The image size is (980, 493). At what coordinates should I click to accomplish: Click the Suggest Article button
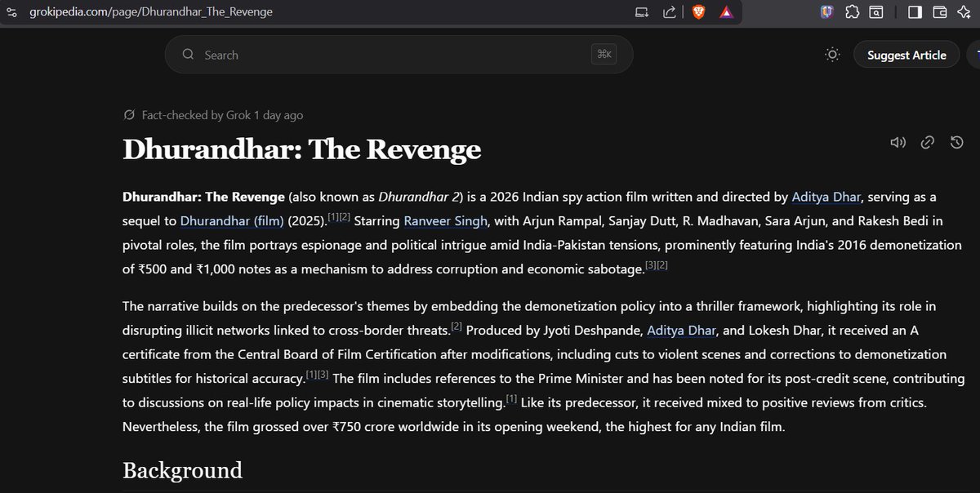pyautogui.click(x=906, y=55)
